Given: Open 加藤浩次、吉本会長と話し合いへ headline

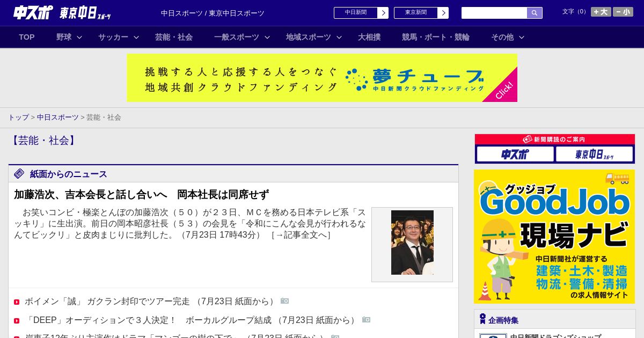Looking at the screenshot, I should [142, 194].
